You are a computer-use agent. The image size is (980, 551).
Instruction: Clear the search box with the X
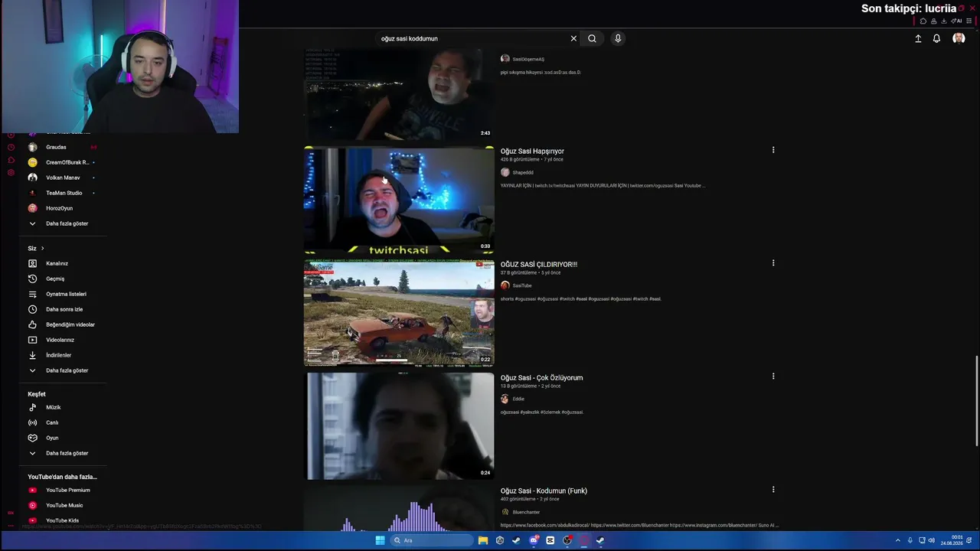pyautogui.click(x=573, y=38)
